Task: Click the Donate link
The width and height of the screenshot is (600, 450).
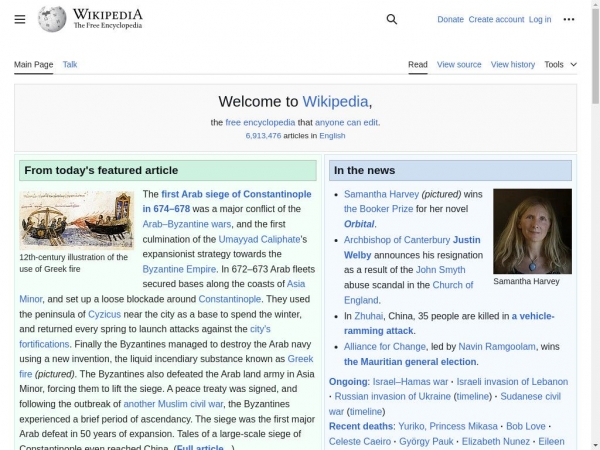Action: click(450, 19)
